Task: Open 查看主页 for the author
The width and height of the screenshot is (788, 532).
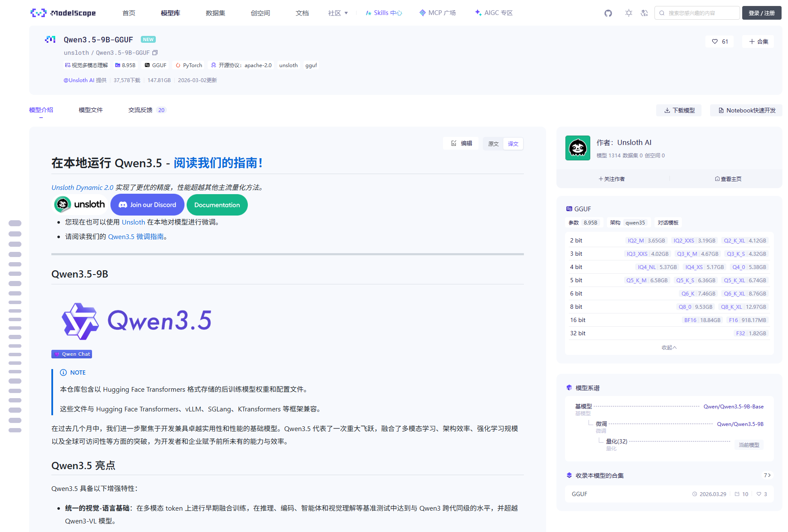Action: tap(728, 179)
